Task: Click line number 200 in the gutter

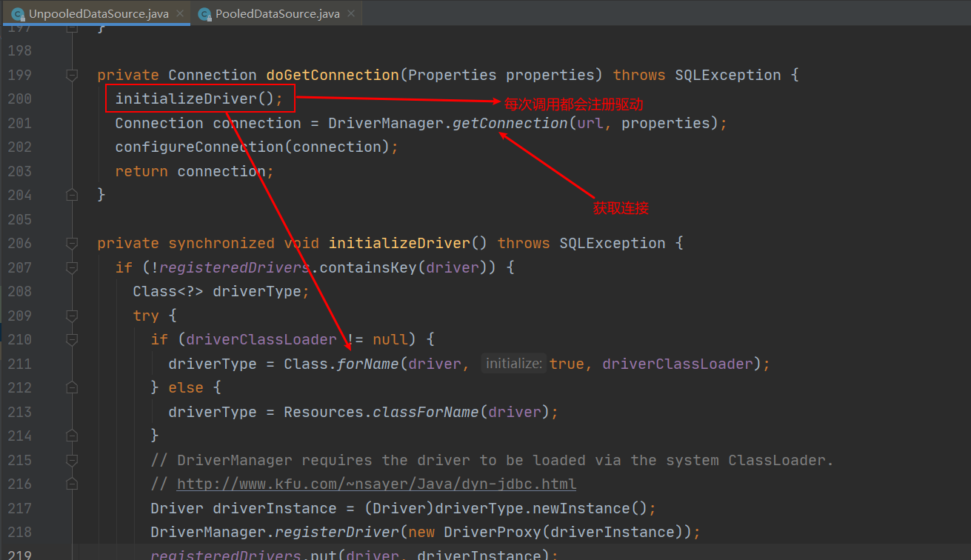Action: [19, 99]
